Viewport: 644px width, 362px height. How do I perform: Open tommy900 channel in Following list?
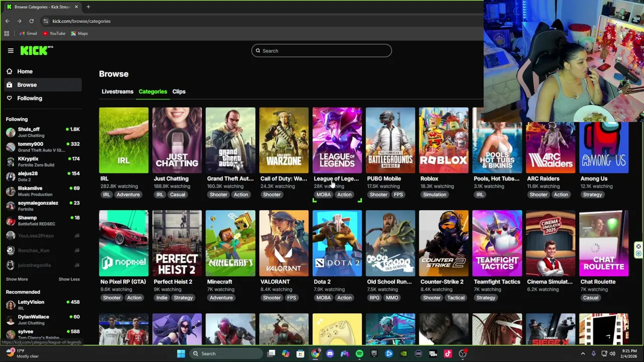[43, 147]
